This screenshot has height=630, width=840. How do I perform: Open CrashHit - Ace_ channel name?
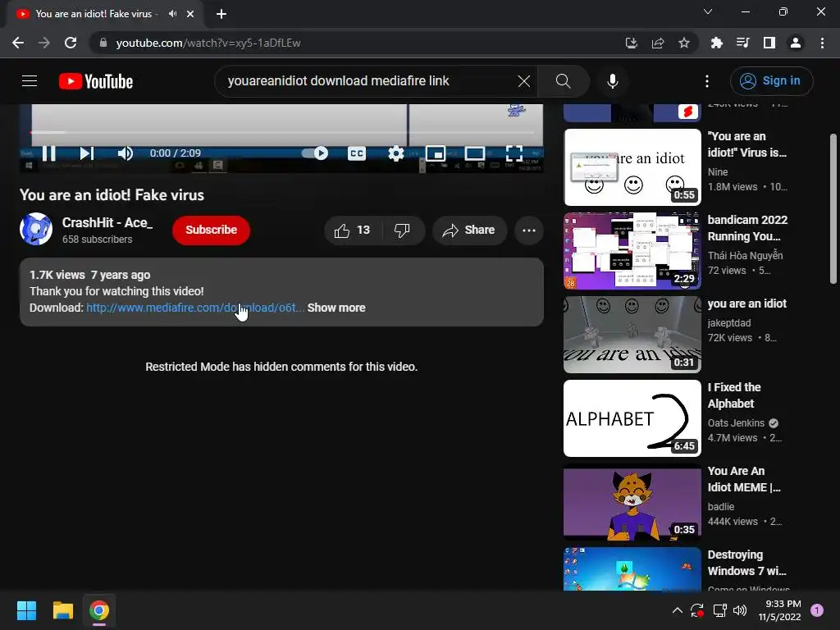(107, 222)
